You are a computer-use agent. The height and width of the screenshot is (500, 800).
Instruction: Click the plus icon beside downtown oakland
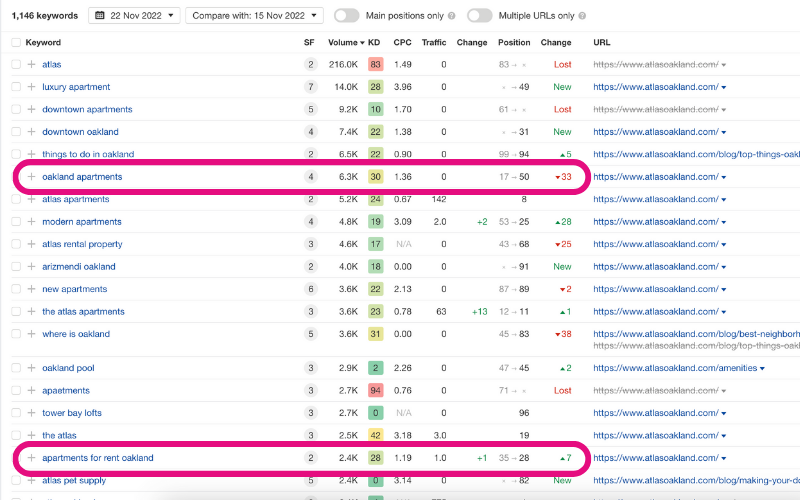tap(31, 132)
